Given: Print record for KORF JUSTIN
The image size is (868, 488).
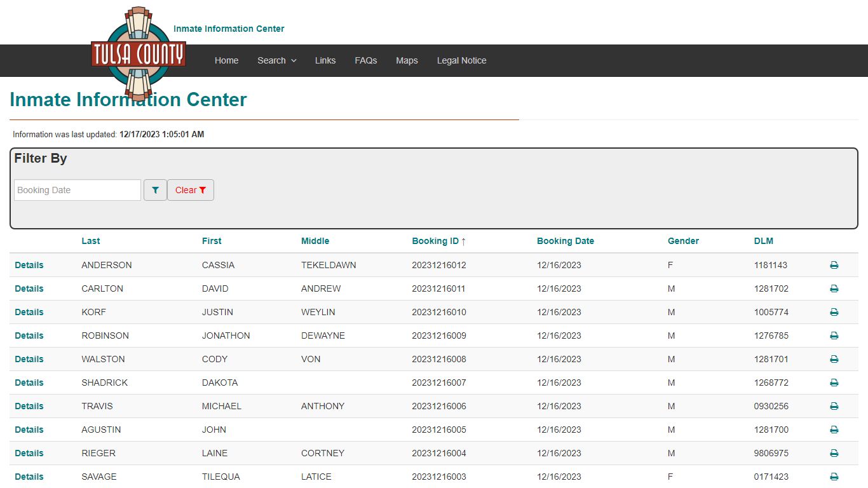Looking at the screenshot, I should pyautogui.click(x=834, y=312).
